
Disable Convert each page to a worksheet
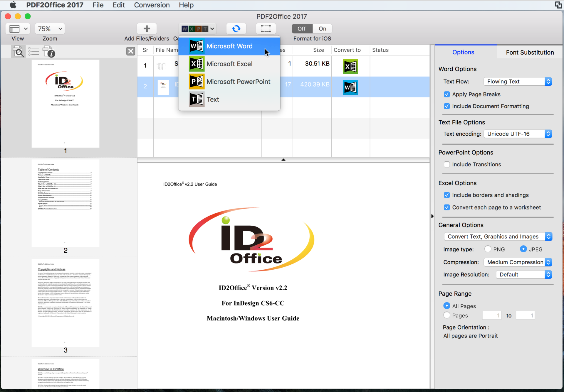(x=447, y=207)
